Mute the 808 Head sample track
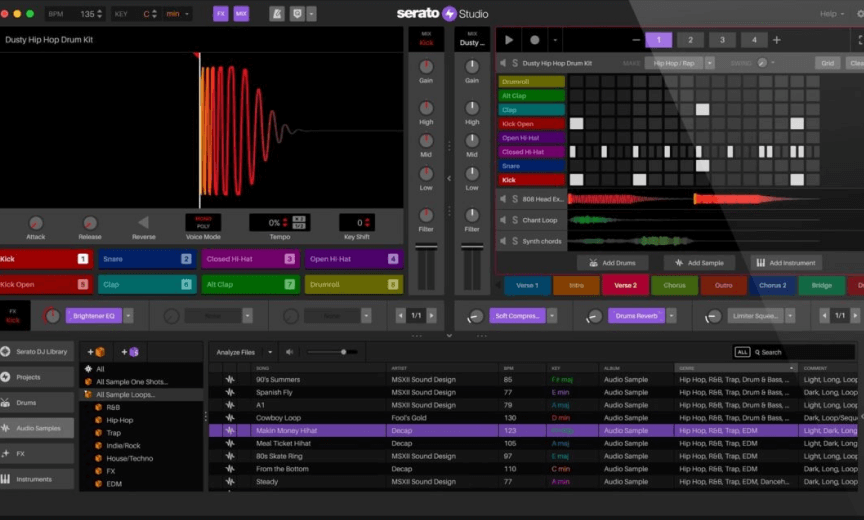Screen dimensions: 864x520 (x=503, y=199)
